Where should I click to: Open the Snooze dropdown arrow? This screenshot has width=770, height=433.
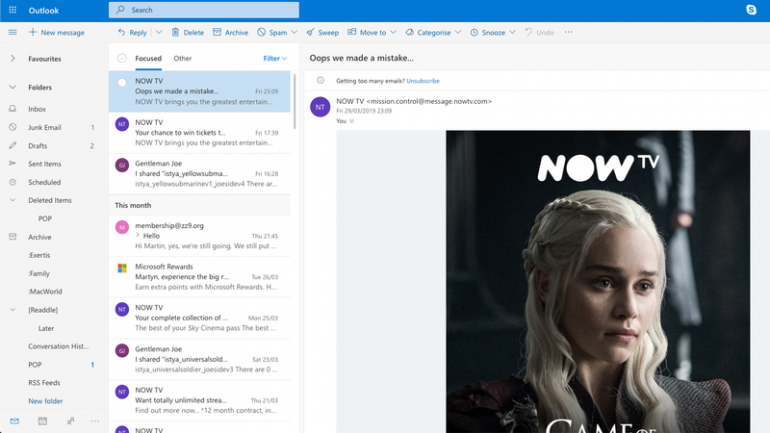[x=512, y=32]
